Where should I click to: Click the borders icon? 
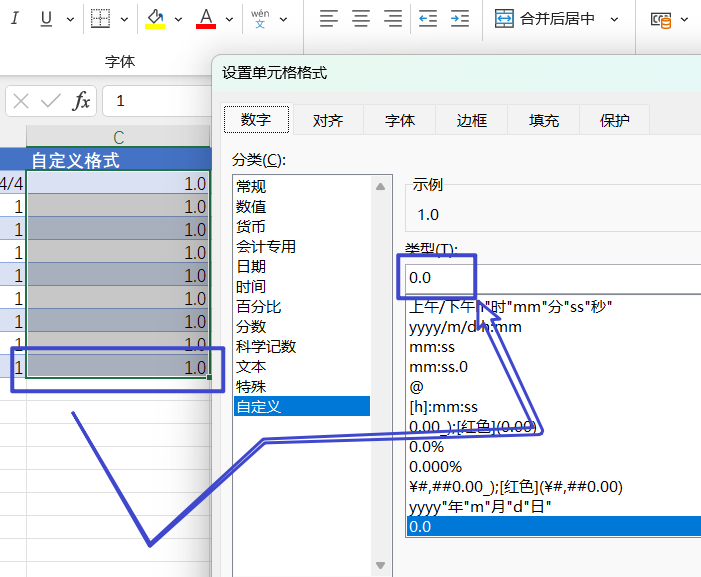tap(100, 19)
